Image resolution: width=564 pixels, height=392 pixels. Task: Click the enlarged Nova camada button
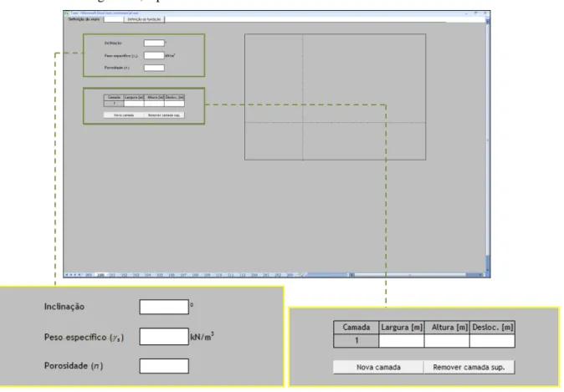(378, 367)
